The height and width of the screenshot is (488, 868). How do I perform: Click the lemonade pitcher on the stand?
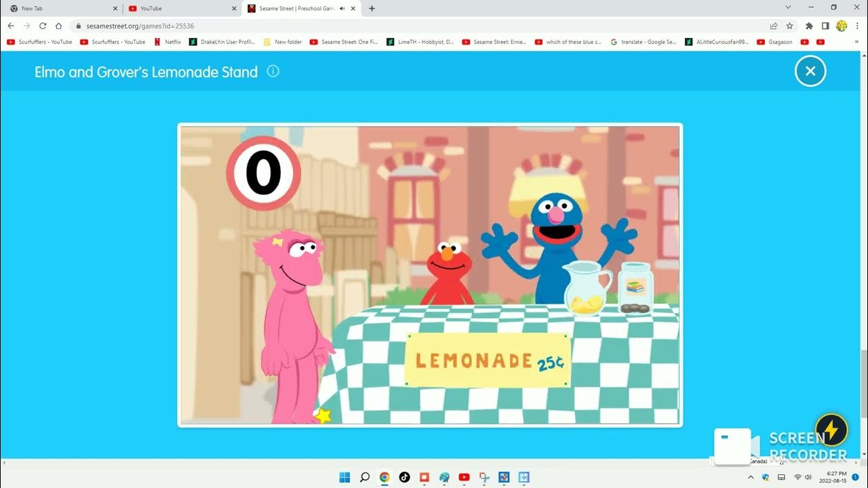pyautogui.click(x=586, y=287)
